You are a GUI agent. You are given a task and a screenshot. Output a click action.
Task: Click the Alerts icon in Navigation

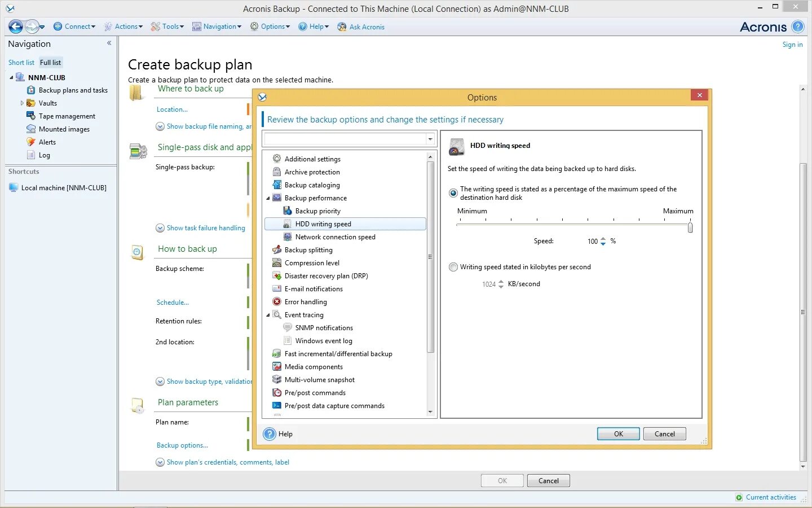31,142
